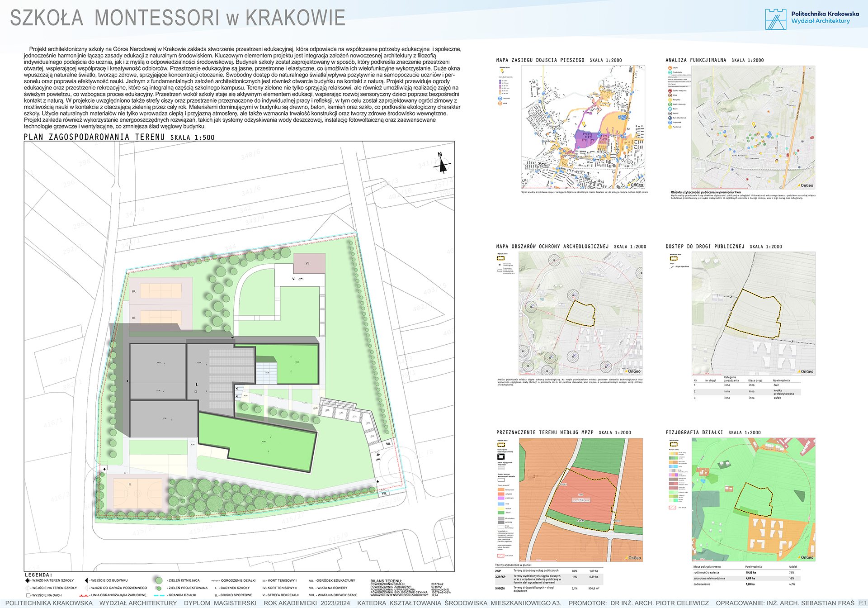Click the Fizjografia działki map title

coord(694,432)
